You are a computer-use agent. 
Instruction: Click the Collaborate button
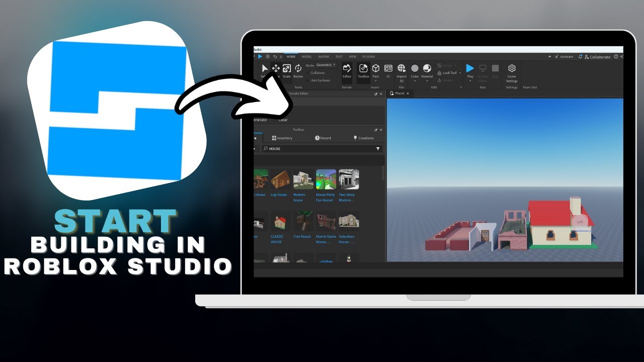pyautogui.click(x=597, y=57)
